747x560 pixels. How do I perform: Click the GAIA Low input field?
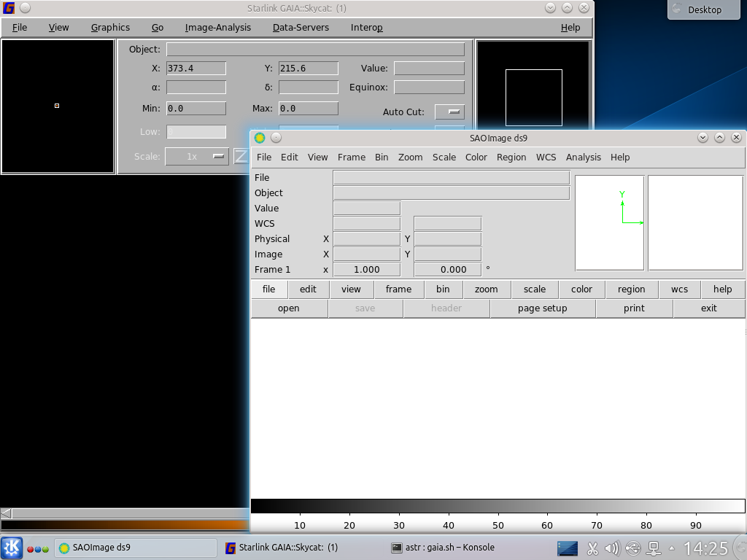tap(196, 131)
